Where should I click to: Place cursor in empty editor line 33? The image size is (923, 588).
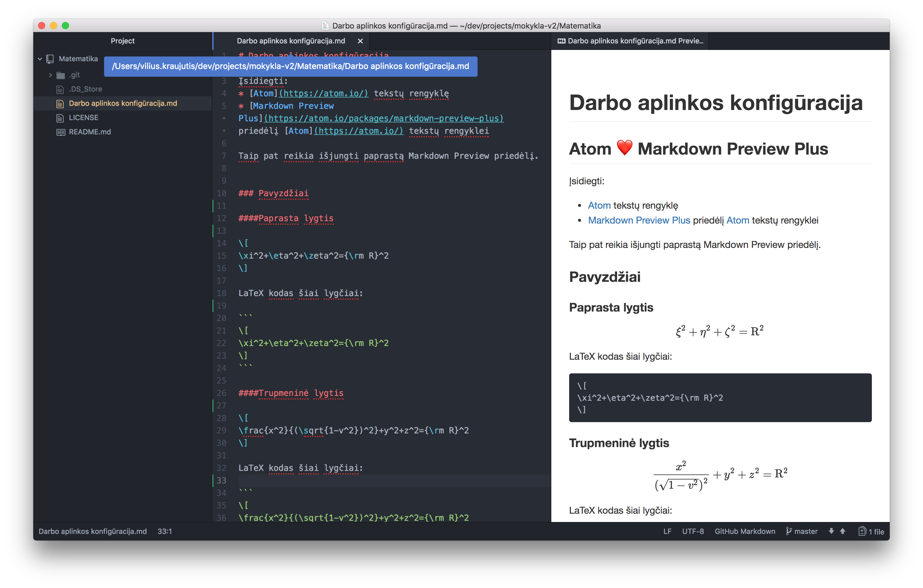(x=394, y=480)
